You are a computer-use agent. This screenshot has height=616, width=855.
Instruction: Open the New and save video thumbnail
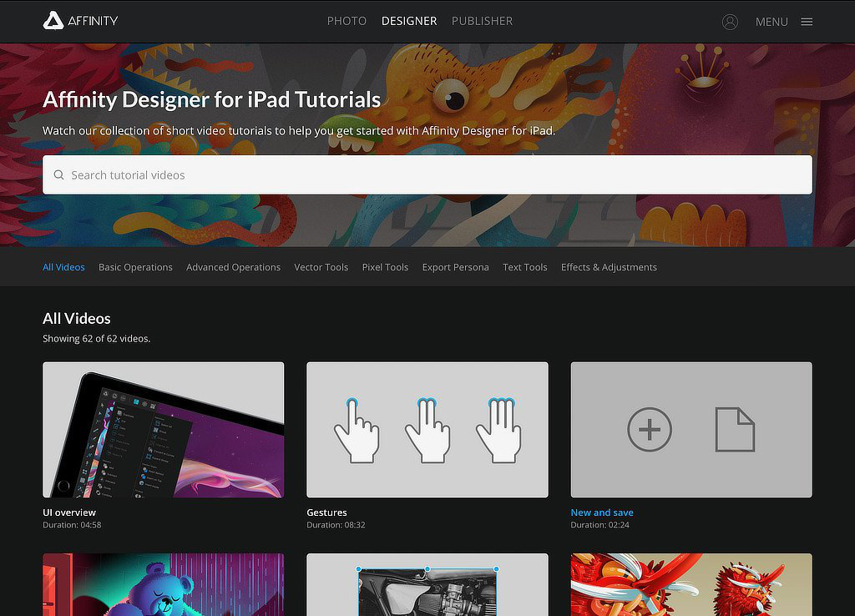691,429
